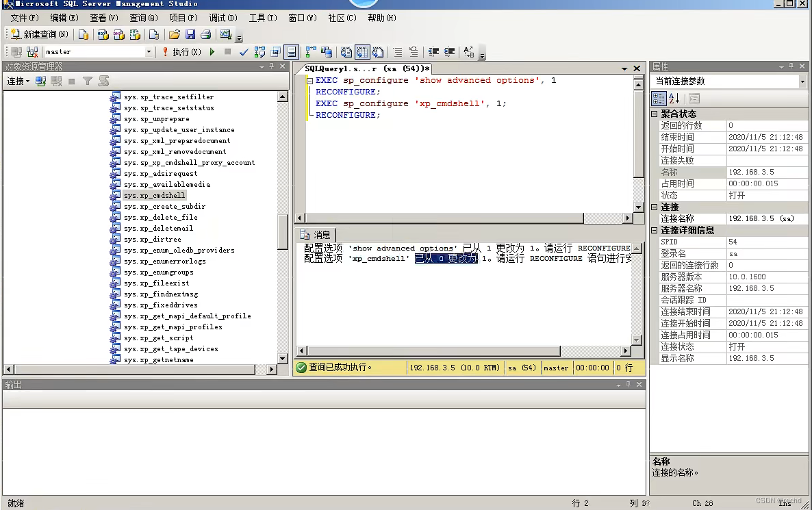Click the Cancel Executing Query stop icon

(228, 52)
